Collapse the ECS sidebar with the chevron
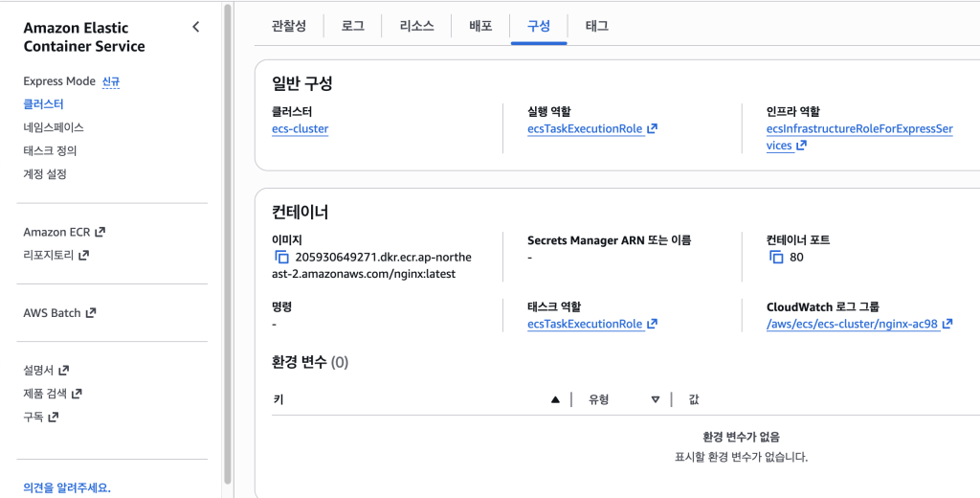This screenshot has height=498, width=980. point(196,27)
